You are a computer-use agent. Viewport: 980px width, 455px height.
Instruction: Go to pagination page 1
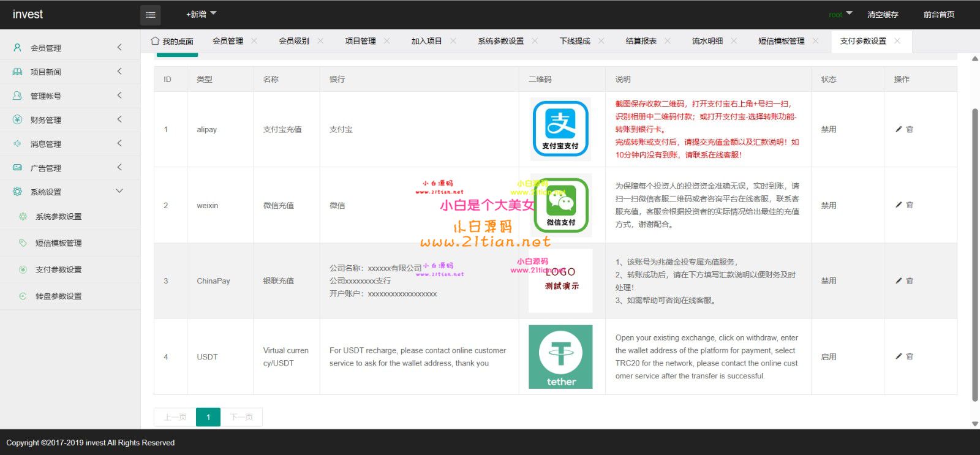[x=208, y=417]
